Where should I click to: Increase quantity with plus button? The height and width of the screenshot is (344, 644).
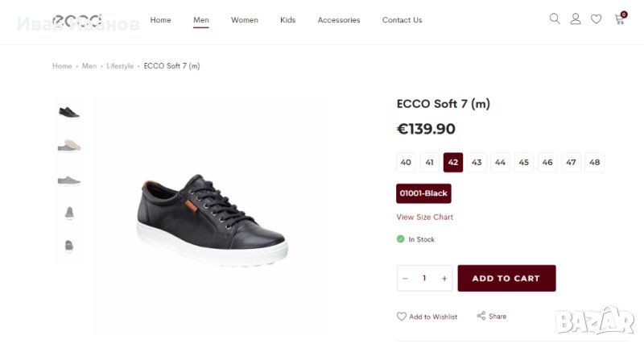coord(444,279)
